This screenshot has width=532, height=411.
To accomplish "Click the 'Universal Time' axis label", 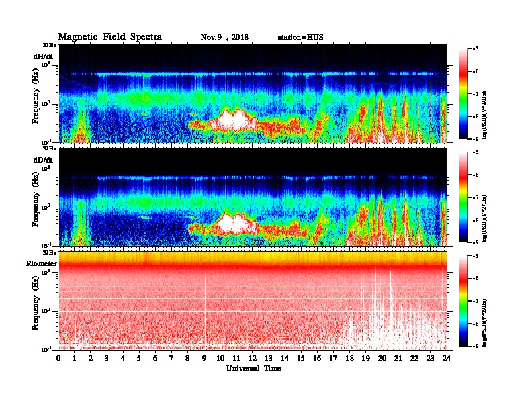I will click(253, 369).
